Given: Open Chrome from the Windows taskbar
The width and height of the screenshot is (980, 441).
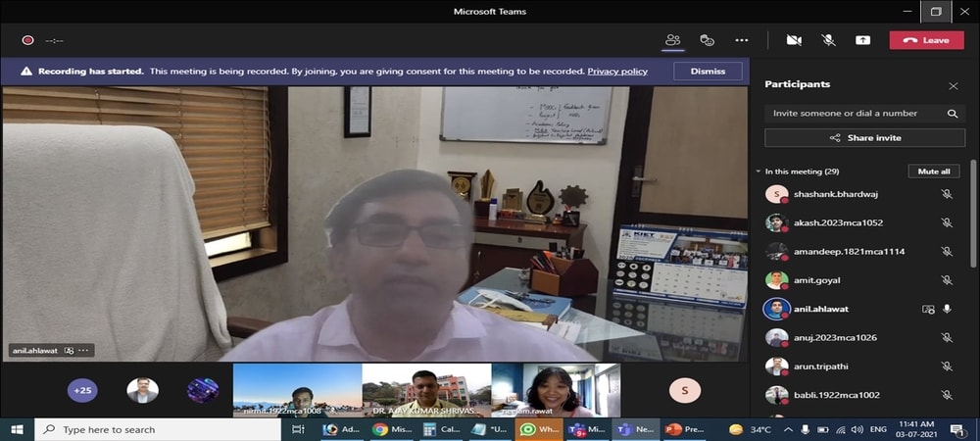Looking at the screenshot, I should [x=379, y=429].
